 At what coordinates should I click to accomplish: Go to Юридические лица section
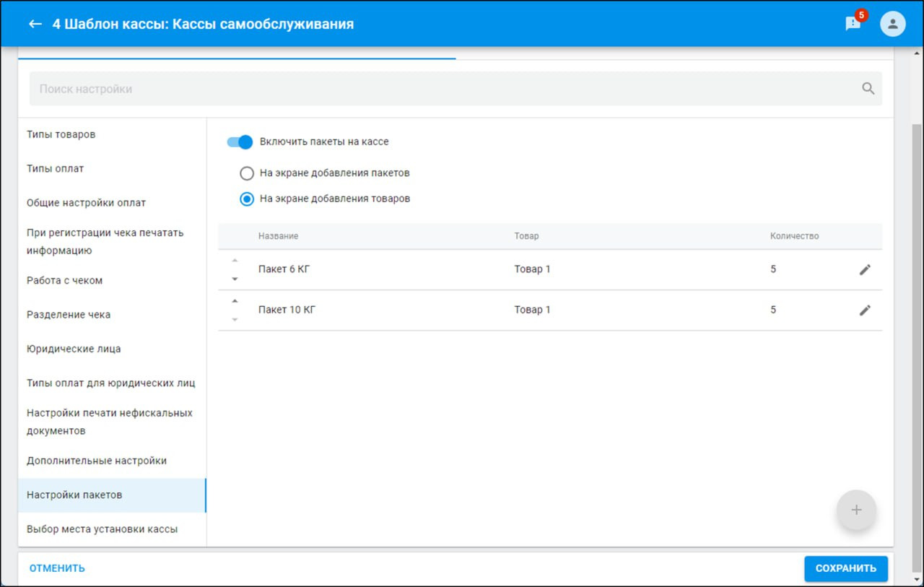74,349
